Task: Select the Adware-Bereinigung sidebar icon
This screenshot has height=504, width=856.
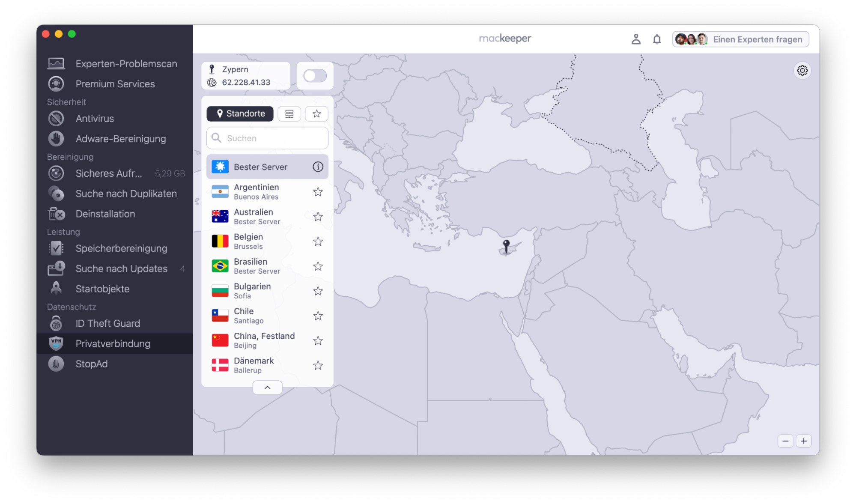Action: point(56,138)
